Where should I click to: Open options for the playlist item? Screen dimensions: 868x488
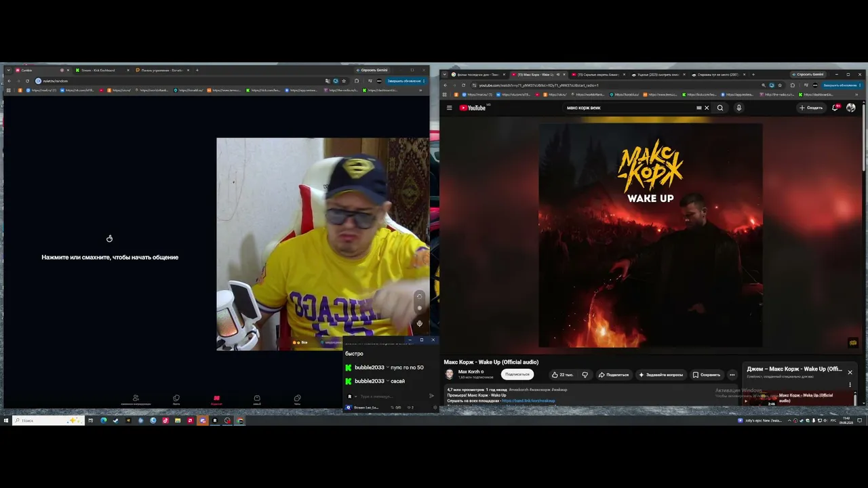click(x=850, y=385)
